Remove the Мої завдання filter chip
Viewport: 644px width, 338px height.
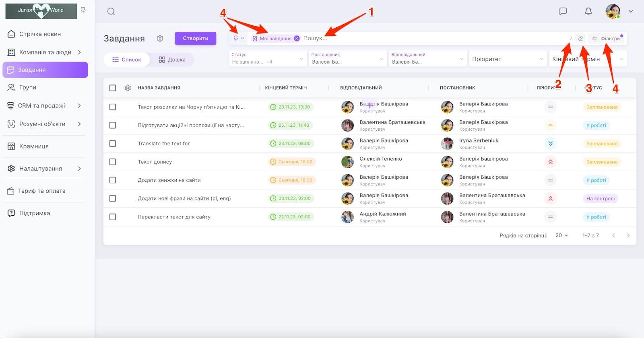pyautogui.click(x=297, y=39)
